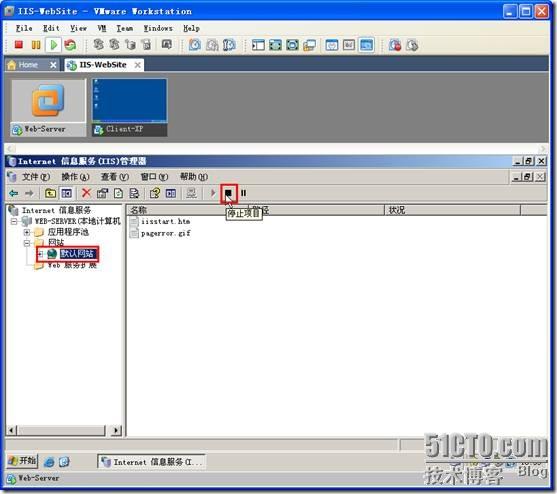Click the Reset VM icon
Image resolution: width=557 pixels, height=494 pixels.
[70, 45]
